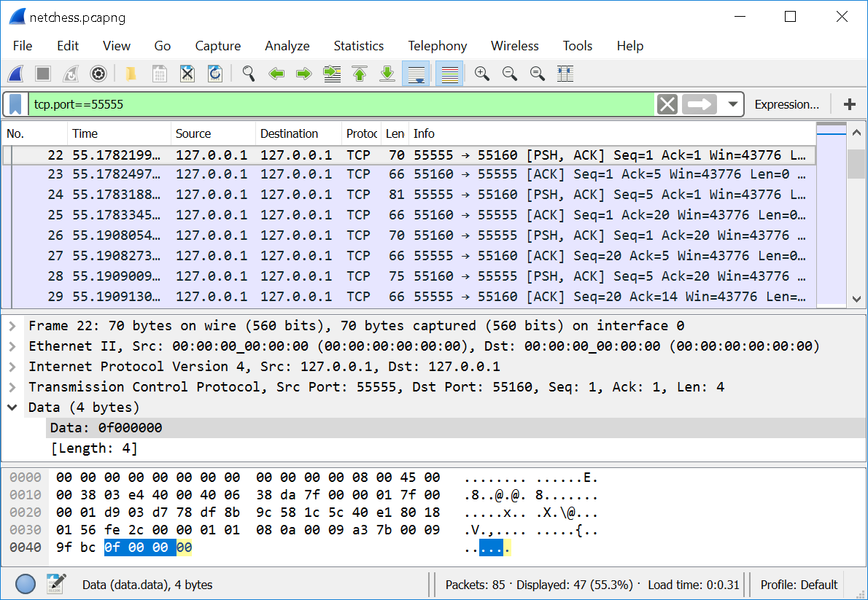Image resolution: width=868 pixels, height=600 pixels.
Task: Reload the capture file
Action: click(215, 74)
